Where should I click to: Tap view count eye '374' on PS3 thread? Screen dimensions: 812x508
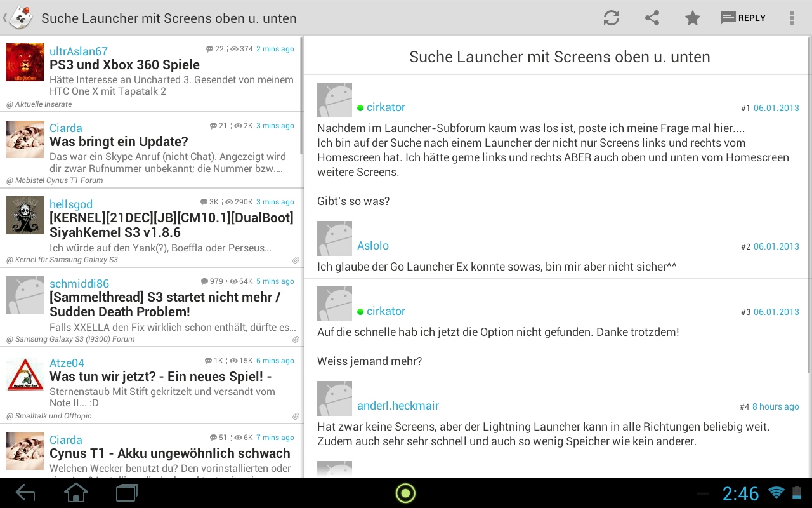click(242, 49)
